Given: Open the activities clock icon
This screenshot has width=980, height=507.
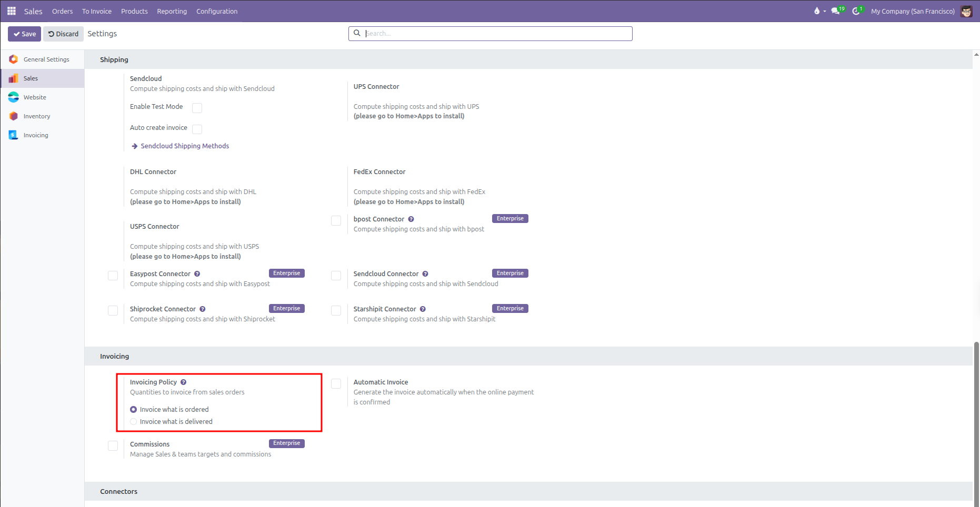Looking at the screenshot, I should coord(857,11).
